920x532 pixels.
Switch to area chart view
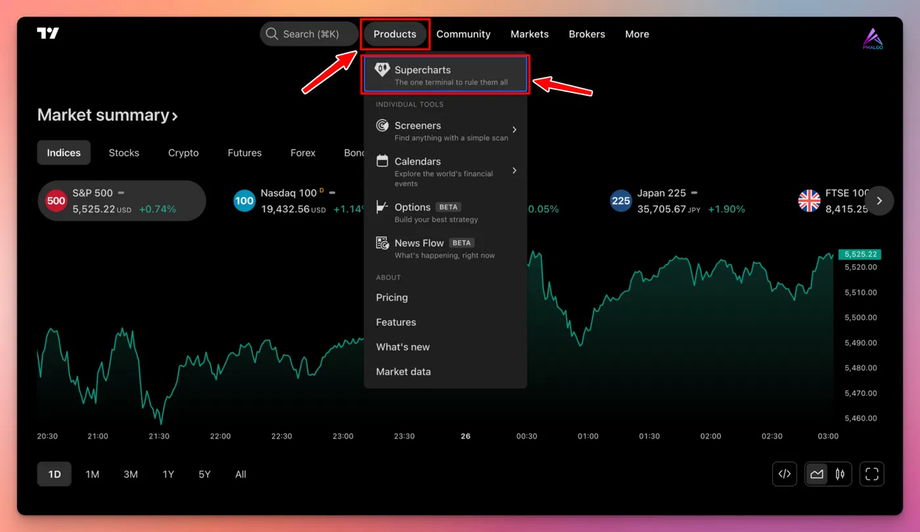click(x=817, y=474)
